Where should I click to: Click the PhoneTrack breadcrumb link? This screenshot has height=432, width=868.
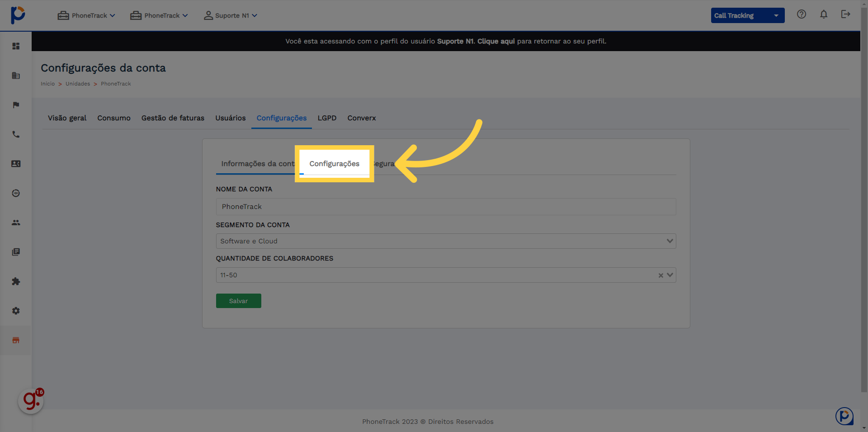pyautogui.click(x=116, y=84)
